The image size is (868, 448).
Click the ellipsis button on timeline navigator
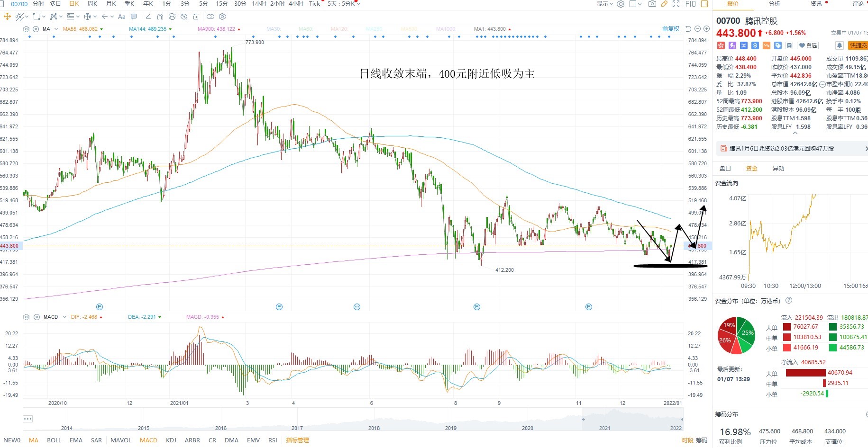pyautogui.click(x=28, y=419)
